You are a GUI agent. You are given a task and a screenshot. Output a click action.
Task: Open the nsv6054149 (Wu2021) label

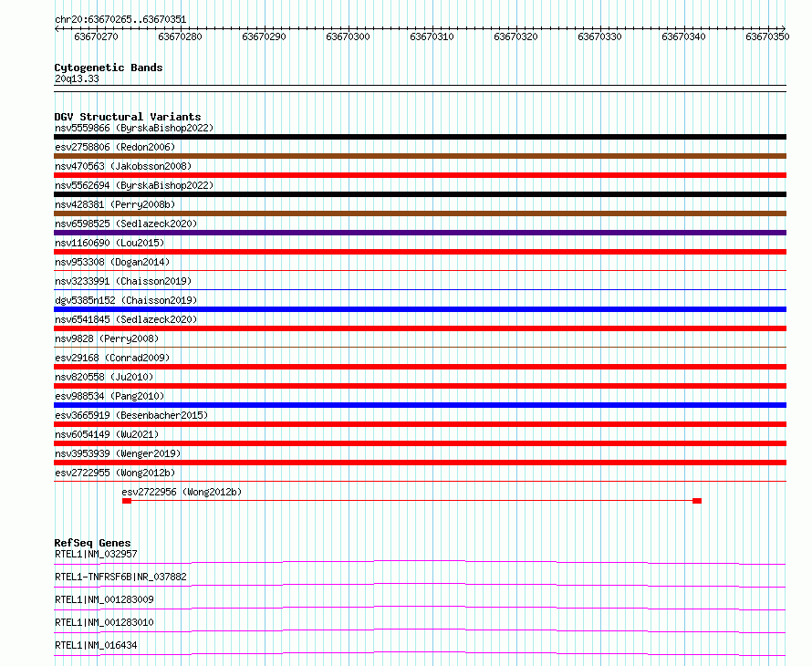coord(107,434)
